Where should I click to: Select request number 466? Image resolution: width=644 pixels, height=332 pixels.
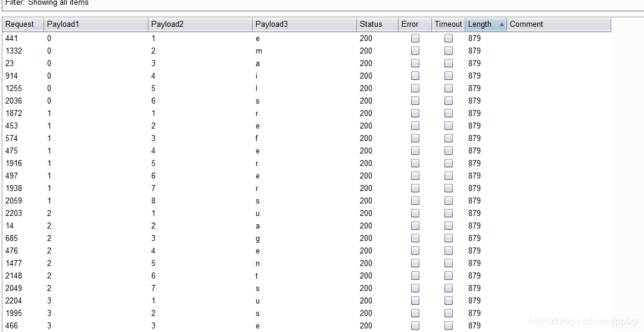(x=11, y=325)
